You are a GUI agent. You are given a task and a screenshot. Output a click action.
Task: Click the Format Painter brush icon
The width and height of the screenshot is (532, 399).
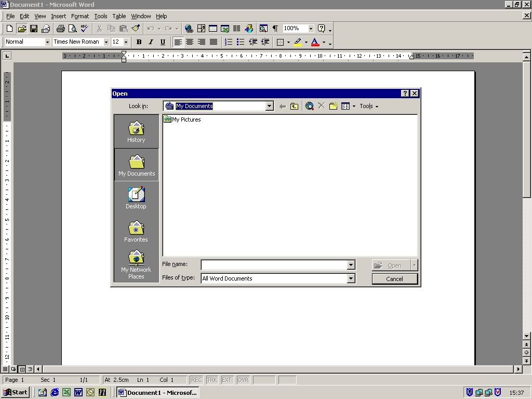click(x=136, y=29)
